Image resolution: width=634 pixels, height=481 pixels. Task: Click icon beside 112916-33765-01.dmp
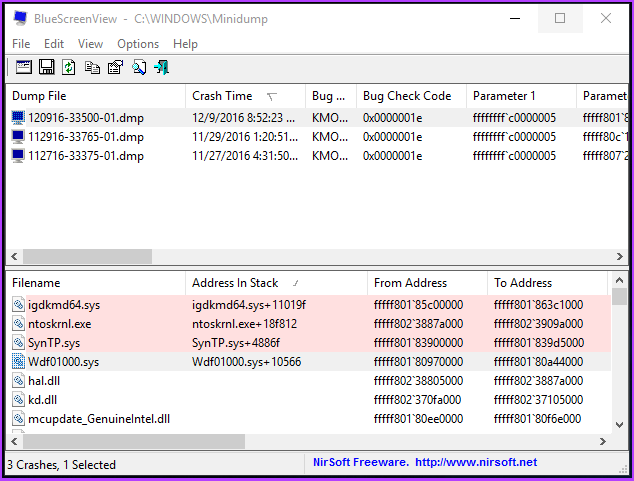(x=18, y=137)
